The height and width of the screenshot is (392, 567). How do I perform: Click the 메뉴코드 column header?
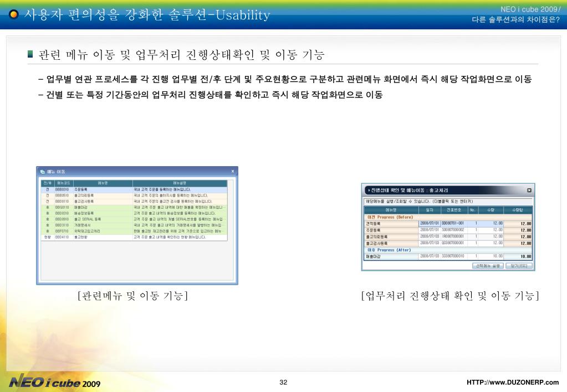[x=63, y=183]
